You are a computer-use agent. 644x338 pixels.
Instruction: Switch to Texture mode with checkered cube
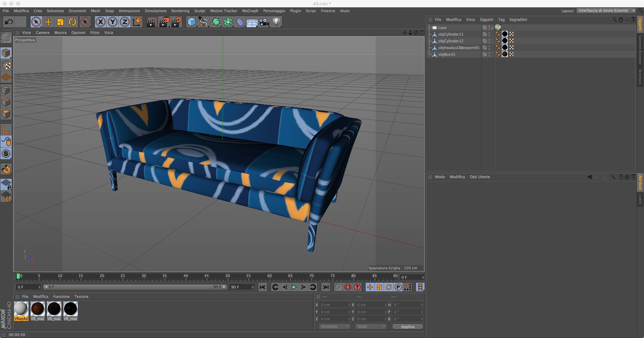[6, 65]
